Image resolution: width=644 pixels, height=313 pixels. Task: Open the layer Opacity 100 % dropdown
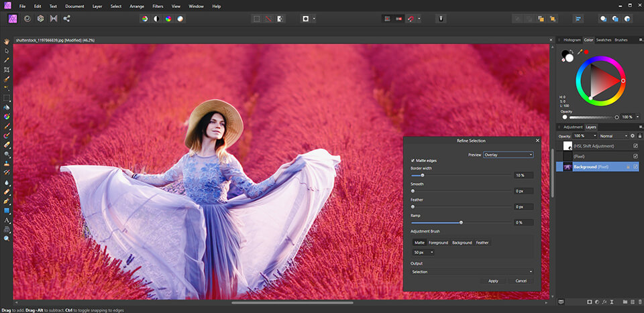coord(585,136)
